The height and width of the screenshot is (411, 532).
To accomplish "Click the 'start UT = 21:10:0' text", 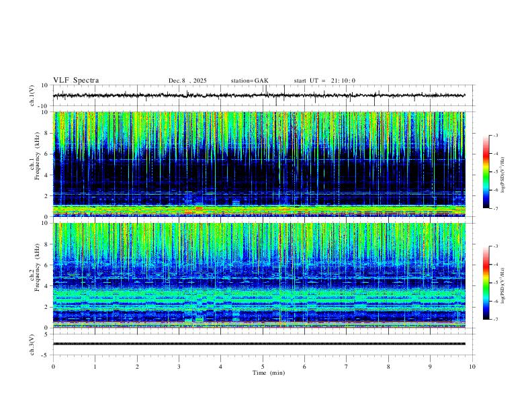I will [324, 81].
